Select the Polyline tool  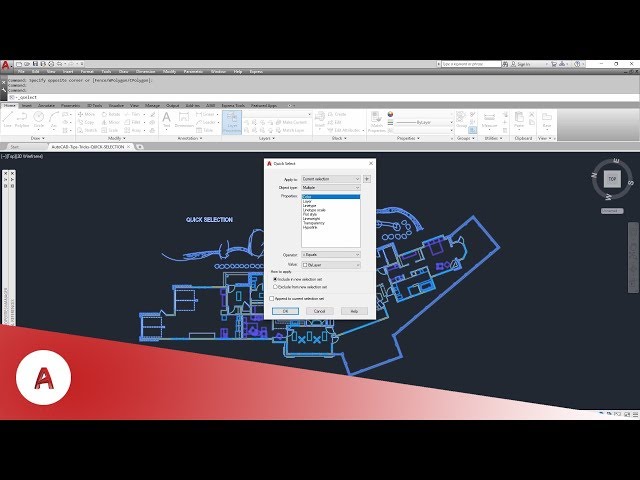22,119
